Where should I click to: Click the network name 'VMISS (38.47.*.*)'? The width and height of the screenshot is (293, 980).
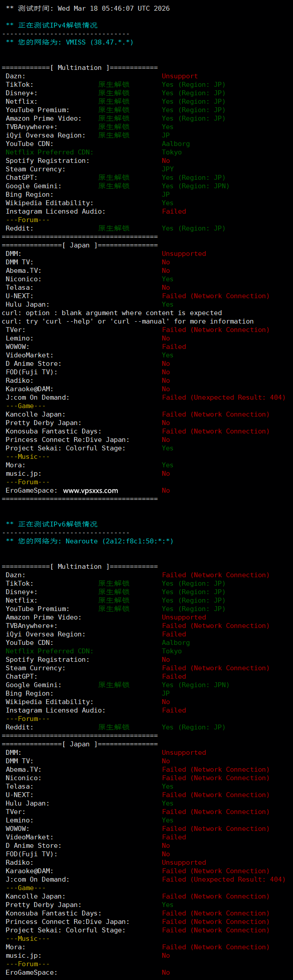100,42
